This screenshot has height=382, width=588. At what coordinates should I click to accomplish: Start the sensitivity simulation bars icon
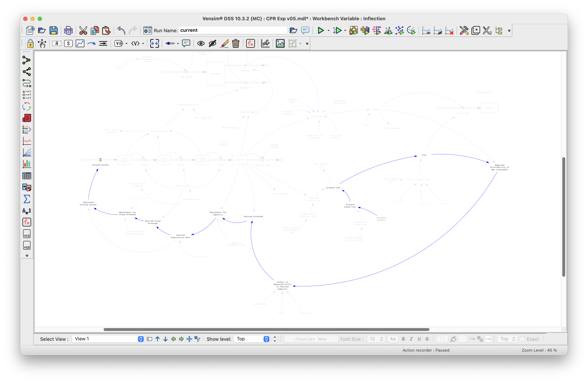[365, 30]
